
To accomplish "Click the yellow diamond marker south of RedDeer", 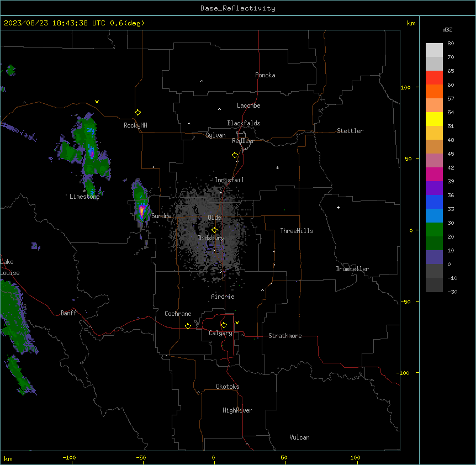I will (235, 155).
